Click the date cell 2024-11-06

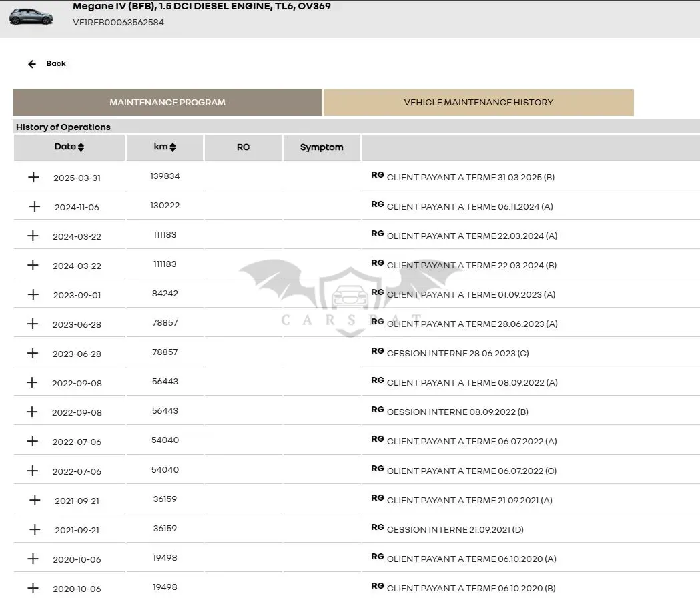tap(77, 207)
